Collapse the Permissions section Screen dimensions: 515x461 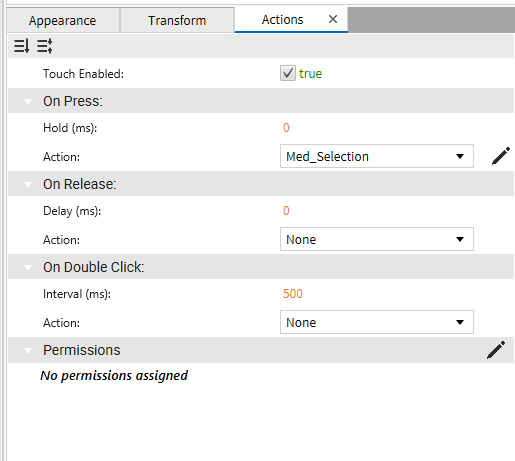click(28, 350)
